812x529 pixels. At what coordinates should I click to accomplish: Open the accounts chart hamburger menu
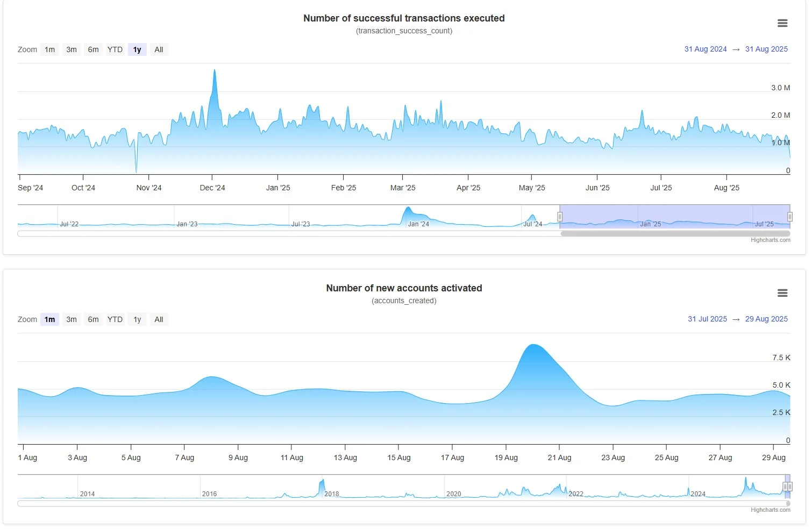pyautogui.click(x=782, y=293)
